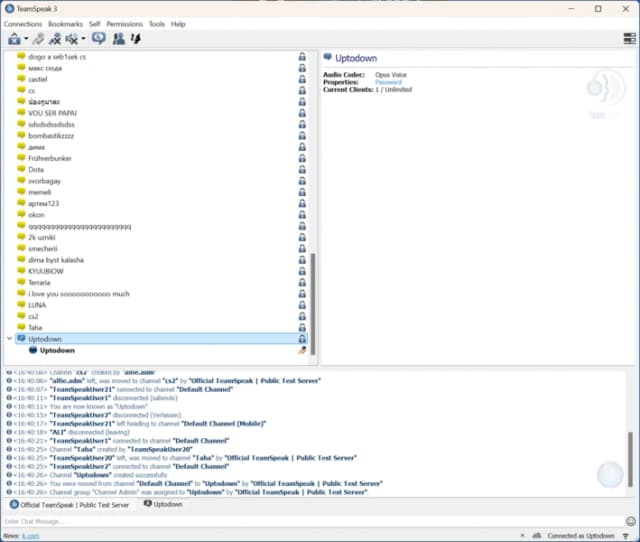
Task: Click the 'Opus Voice' codec value
Action: click(x=391, y=75)
